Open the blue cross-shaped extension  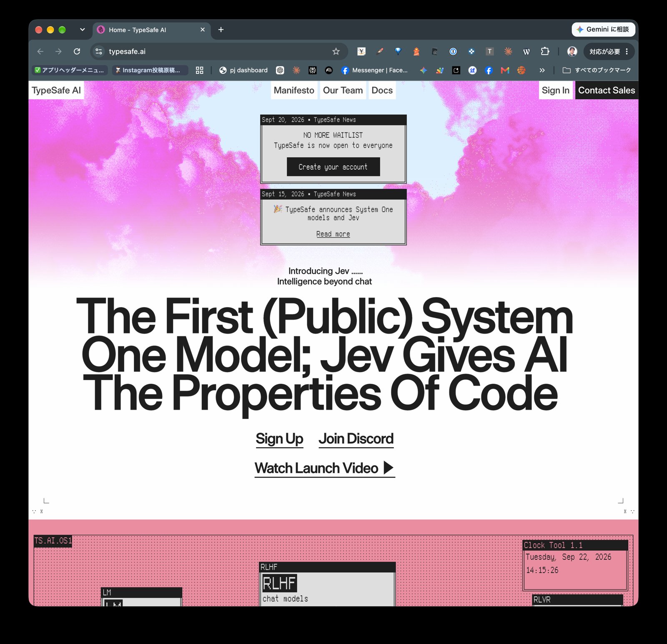[x=471, y=51]
